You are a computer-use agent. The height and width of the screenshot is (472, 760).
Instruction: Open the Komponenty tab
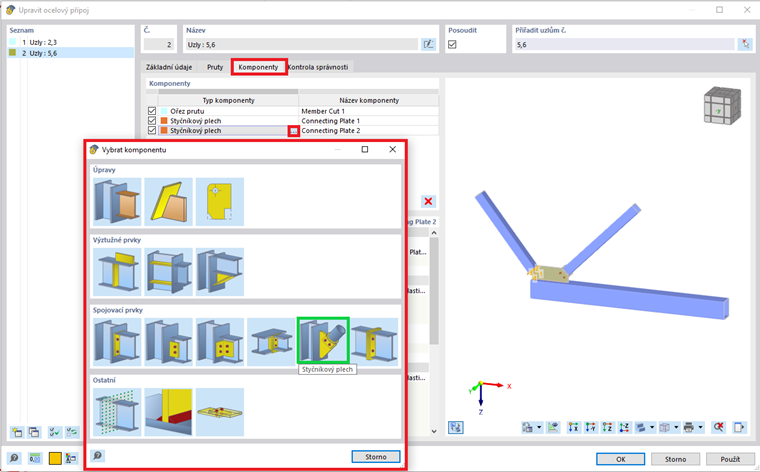point(258,67)
